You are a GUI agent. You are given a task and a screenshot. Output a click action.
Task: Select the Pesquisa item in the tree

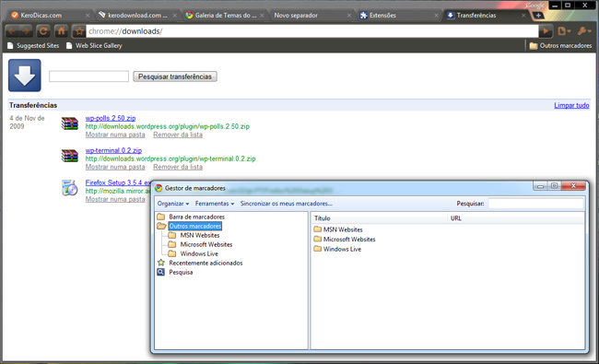pos(181,272)
